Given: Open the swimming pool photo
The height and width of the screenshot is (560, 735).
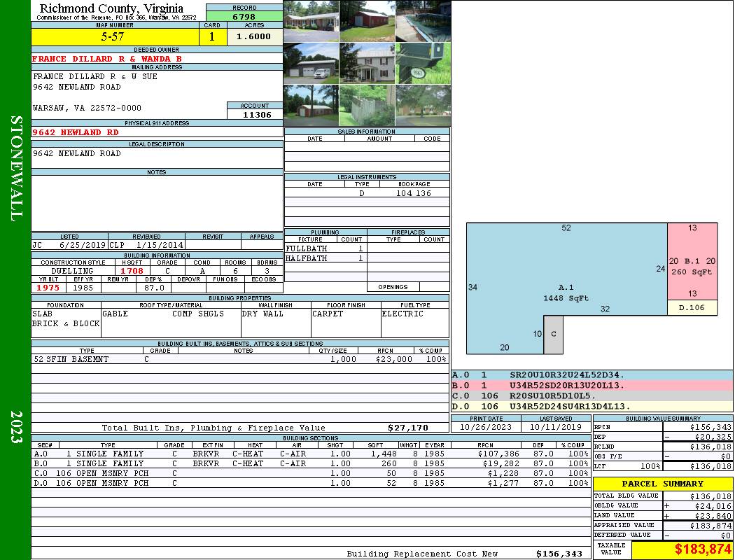Looking at the screenshot, I should point(423,21).
